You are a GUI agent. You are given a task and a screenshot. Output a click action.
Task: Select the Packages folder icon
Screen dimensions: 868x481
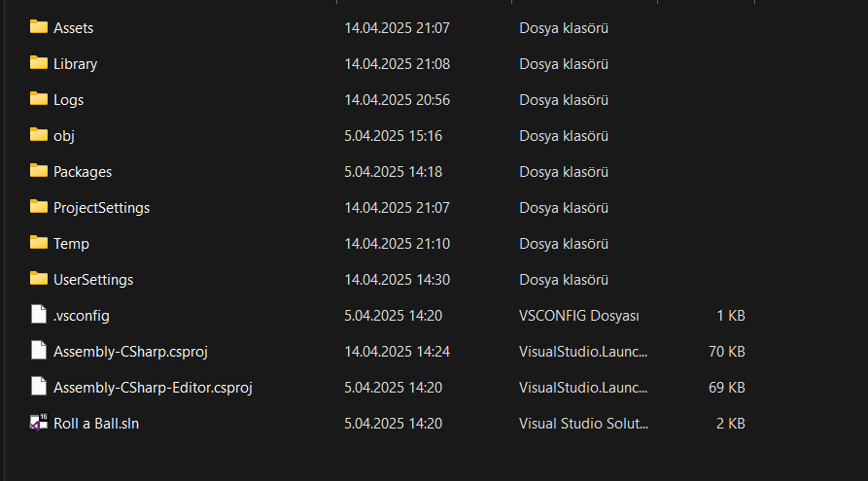tap(39, 171)
